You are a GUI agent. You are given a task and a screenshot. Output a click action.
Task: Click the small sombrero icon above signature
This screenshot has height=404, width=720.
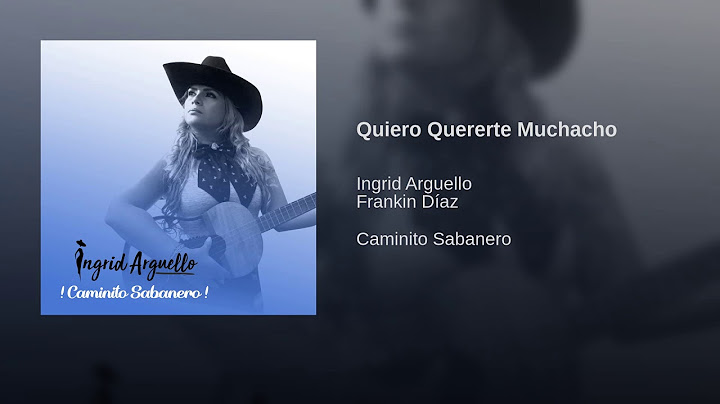(80, 243)
